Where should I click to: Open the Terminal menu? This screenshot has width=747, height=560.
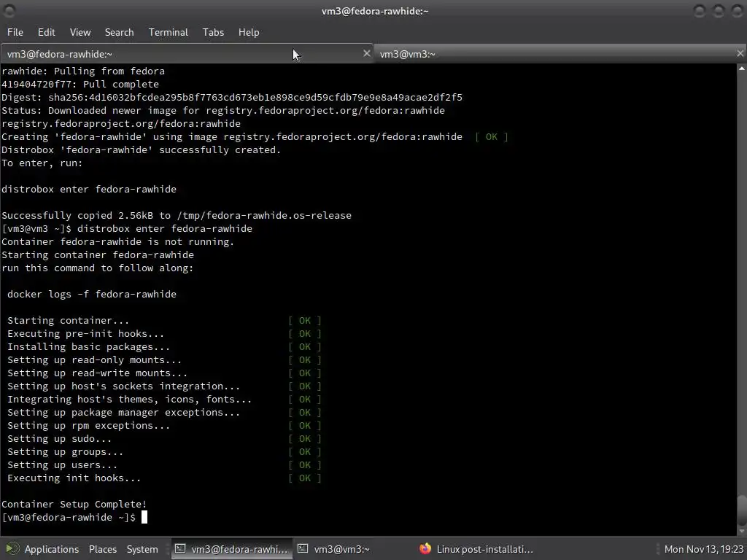click(169, 32)
